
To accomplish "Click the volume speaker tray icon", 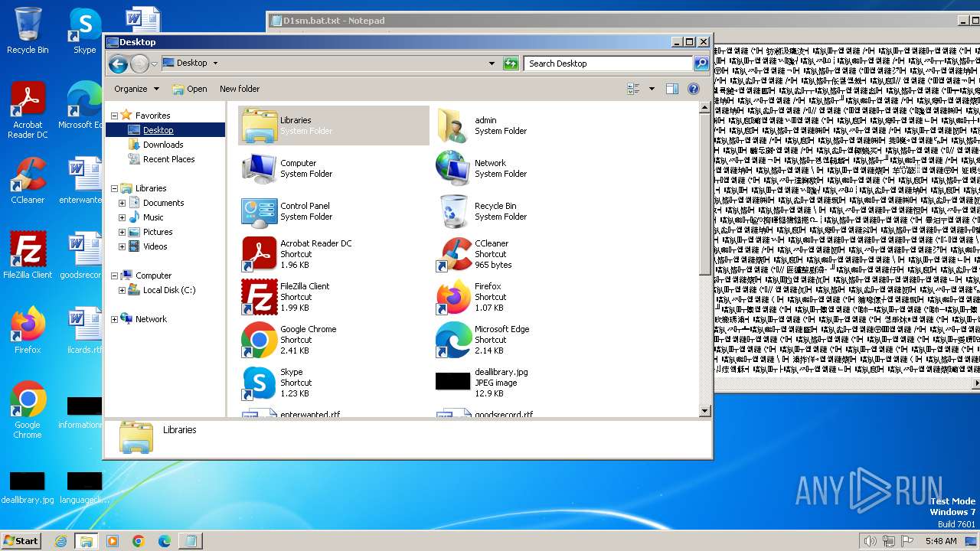I will [870, 541].
